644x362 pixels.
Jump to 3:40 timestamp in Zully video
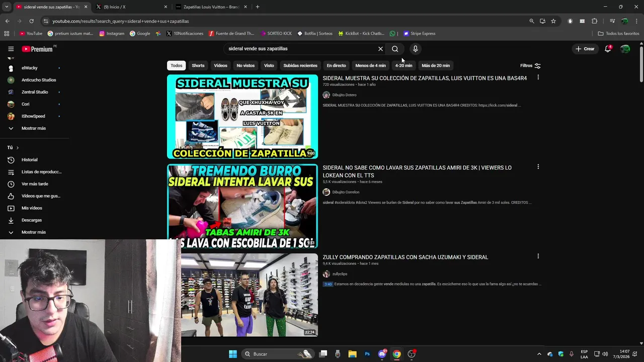tap(328, 284)
